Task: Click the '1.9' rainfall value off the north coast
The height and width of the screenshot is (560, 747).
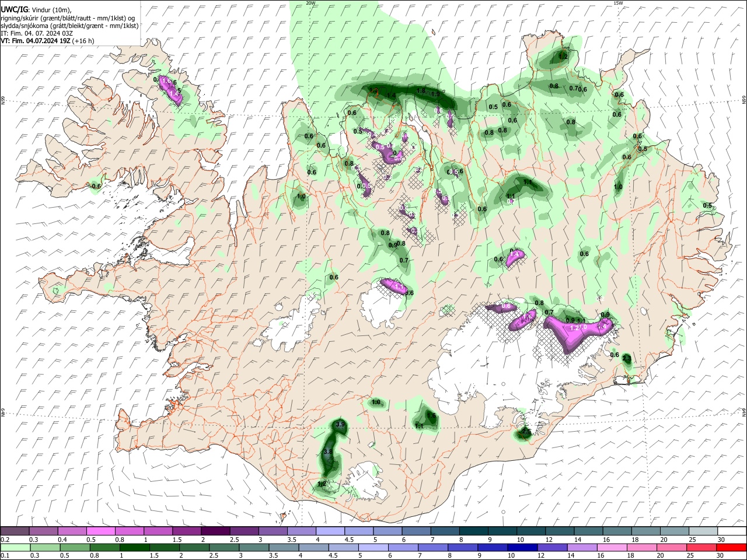Action: point(435,94)
